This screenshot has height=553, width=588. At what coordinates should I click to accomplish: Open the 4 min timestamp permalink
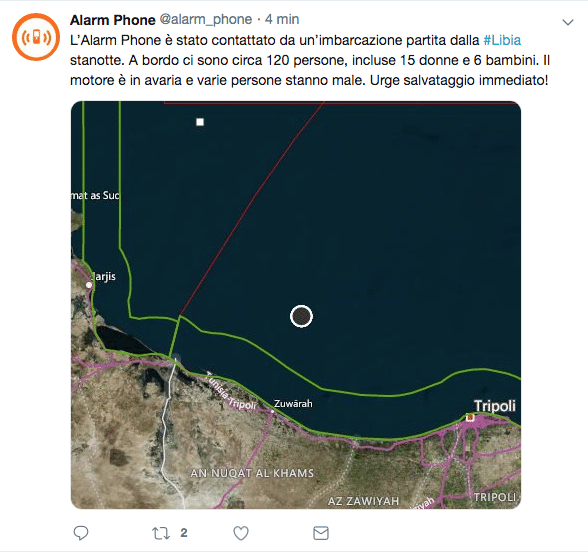click(x=282, y=19)
